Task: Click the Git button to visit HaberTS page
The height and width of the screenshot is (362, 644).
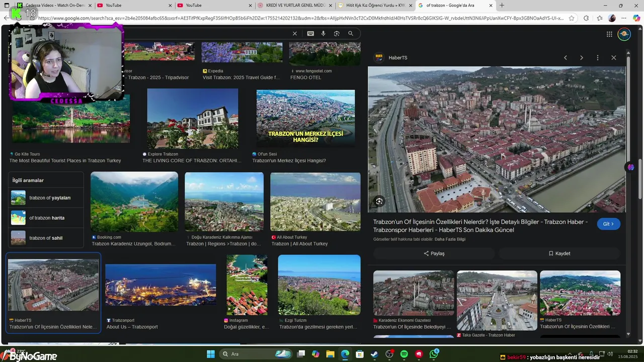Action: 609,224
